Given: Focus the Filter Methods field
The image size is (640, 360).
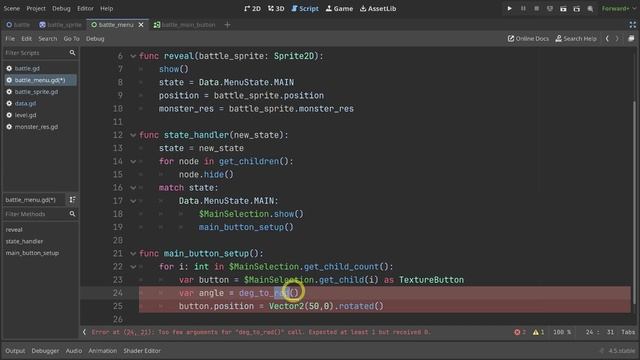Looking at the screenshot, I should point(40,214).
